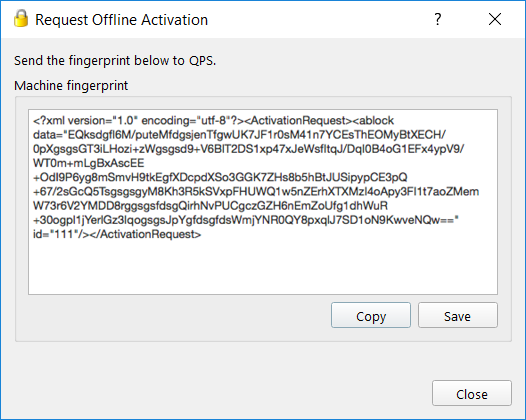Close the dialog with the X icon

pos(495,19)
